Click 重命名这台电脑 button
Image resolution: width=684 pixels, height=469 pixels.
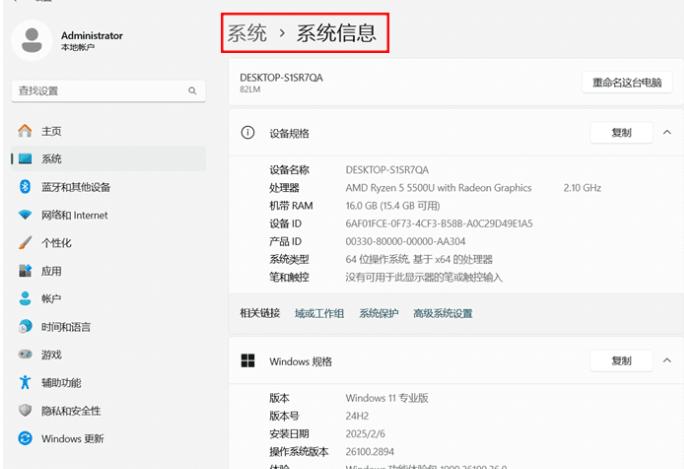627,82
